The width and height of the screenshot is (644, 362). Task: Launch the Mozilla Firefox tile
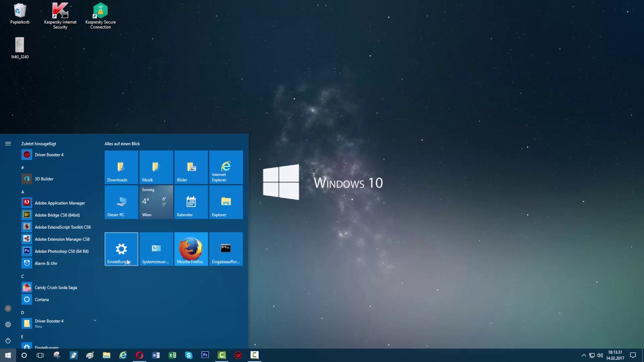click(191, 249)
